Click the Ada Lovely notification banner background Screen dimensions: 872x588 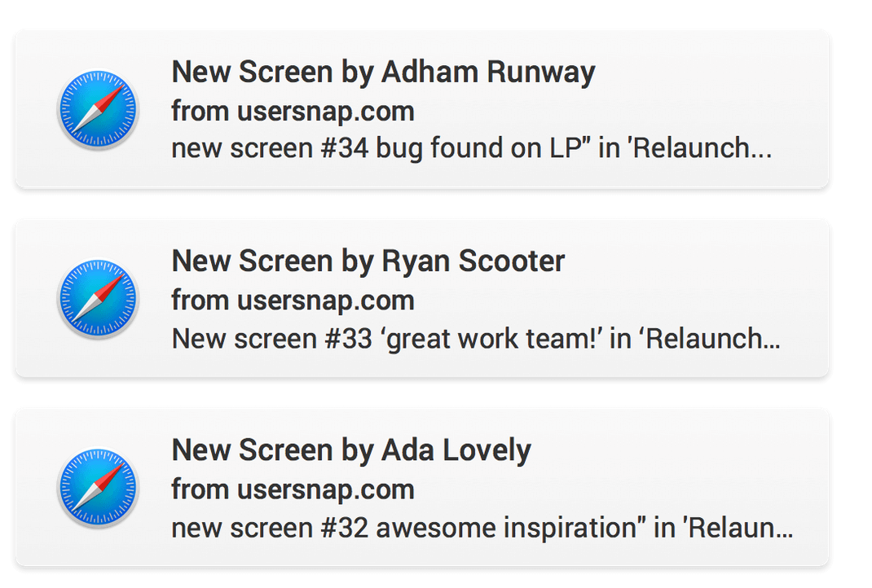pyautogui.click(x=422, y=487)
